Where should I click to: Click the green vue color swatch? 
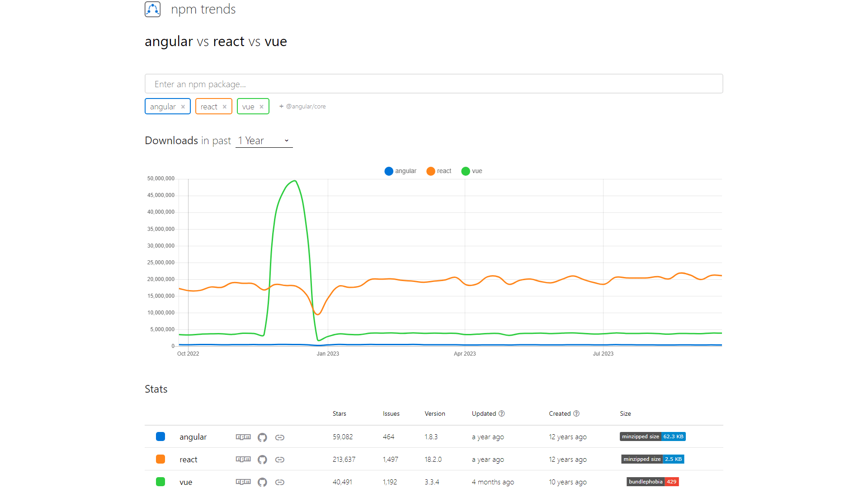[160, 482]
